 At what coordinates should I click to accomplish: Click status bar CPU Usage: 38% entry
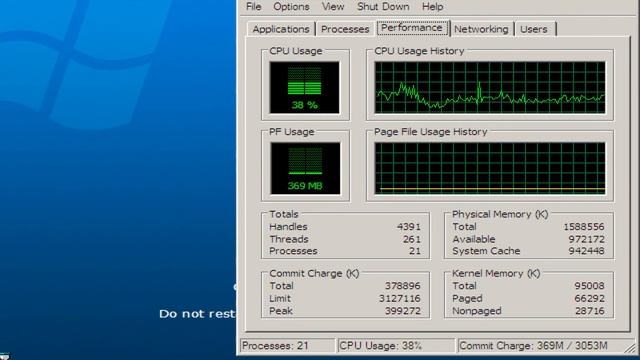[x=396, y=346]
